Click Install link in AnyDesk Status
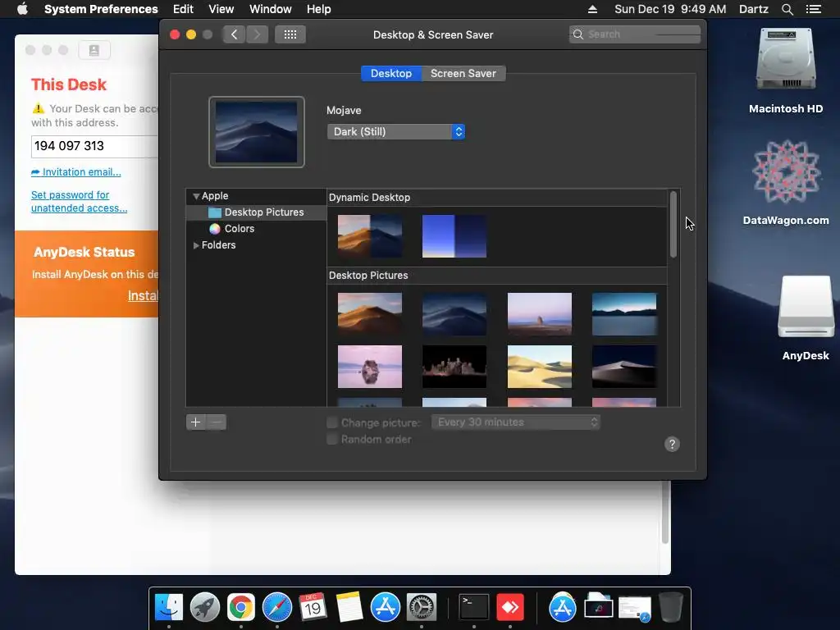The width and height of the screenshot is (840, 630). click(x=143, y=295)
